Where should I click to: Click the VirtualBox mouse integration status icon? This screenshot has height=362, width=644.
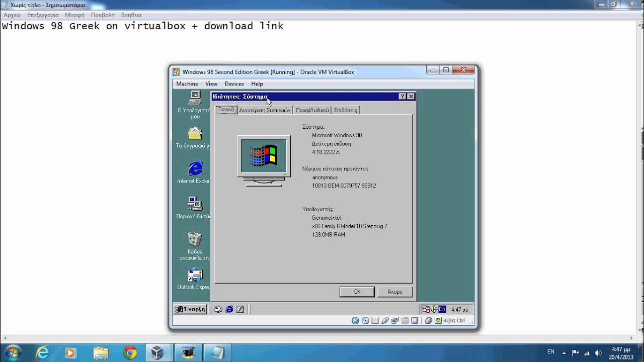tap(429, 320)
